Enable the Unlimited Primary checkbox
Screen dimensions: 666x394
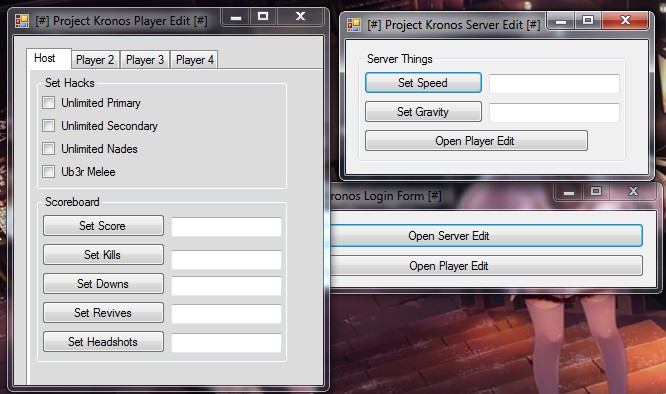click(48, 102)
